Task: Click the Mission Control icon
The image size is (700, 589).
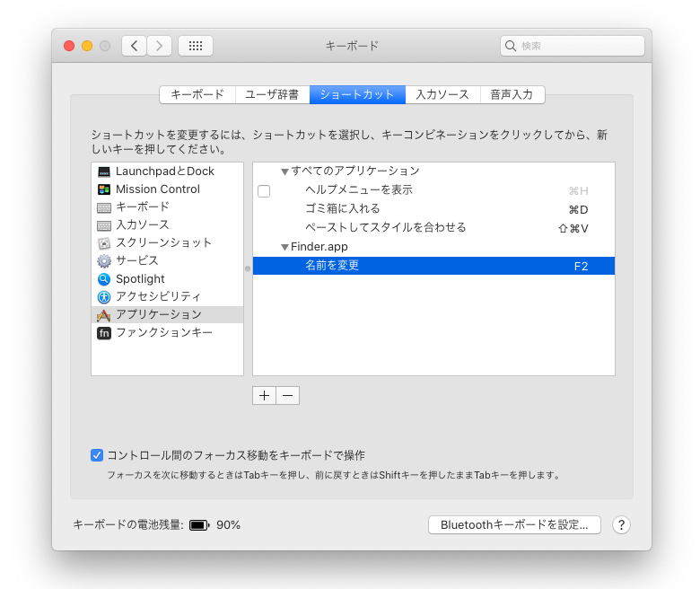Action: [x=104, y=189]
